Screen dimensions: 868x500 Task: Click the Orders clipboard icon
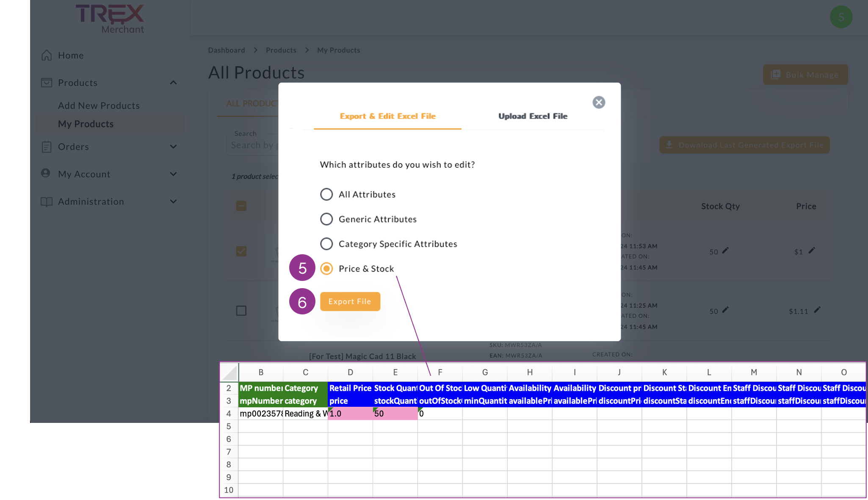pos(47,147)
